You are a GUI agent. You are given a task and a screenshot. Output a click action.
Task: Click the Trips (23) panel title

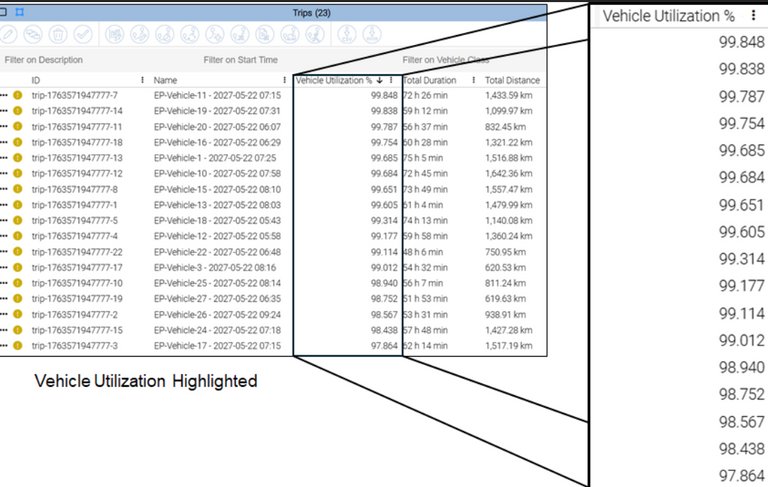pos(312,13)
